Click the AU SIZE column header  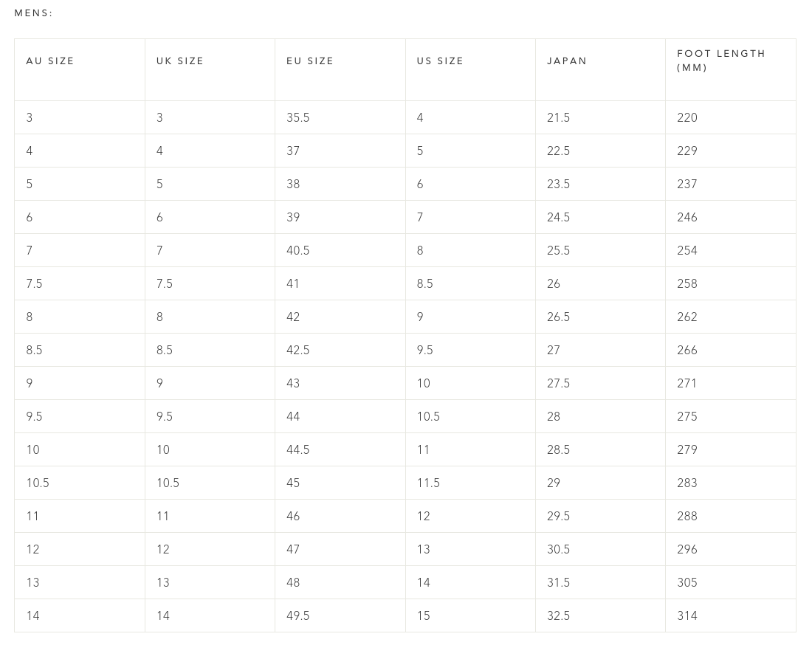(50, 61)
